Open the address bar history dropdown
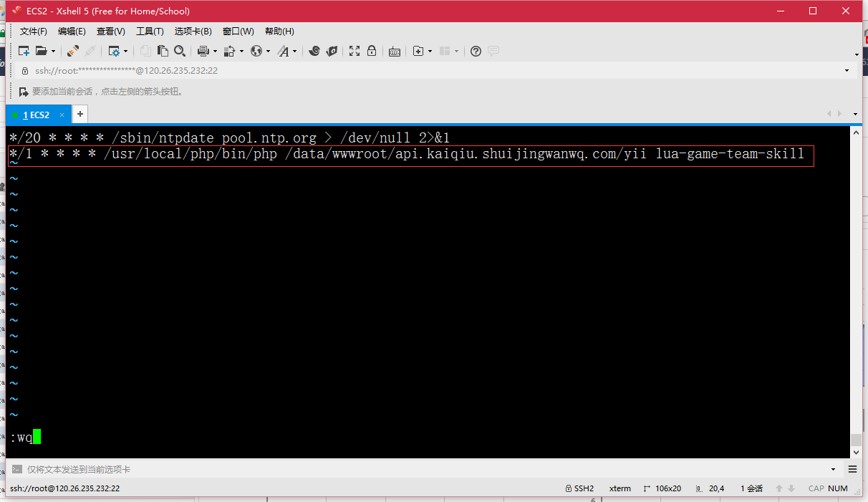Screen dimensions: 868x502 tap(847, 71)
